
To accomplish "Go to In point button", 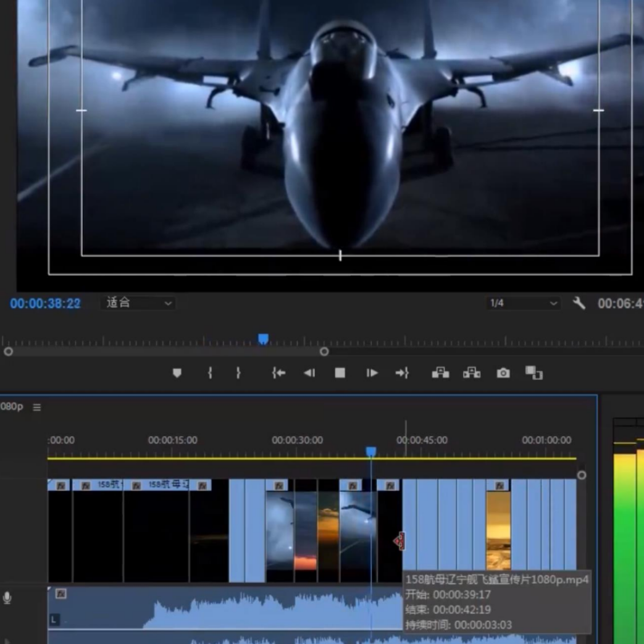I will pyautogui.click(x=278, y=373).
